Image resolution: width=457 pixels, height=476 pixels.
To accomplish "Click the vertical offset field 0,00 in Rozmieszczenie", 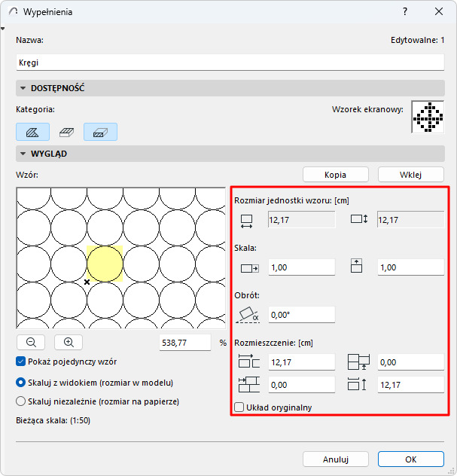I will tap(411, 362).
